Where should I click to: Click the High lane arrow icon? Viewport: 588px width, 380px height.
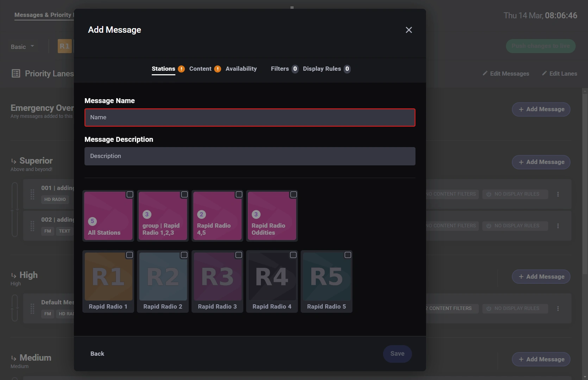[14, 275]
